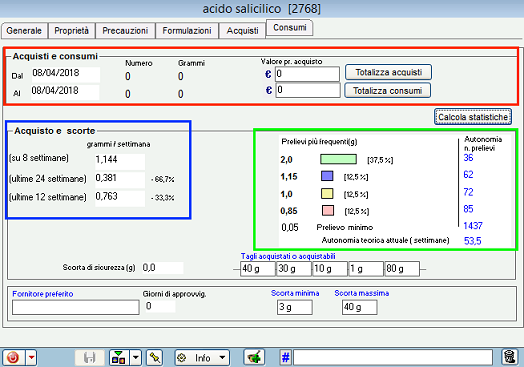Click the blue hash symbol icon

tap(286, 358)
